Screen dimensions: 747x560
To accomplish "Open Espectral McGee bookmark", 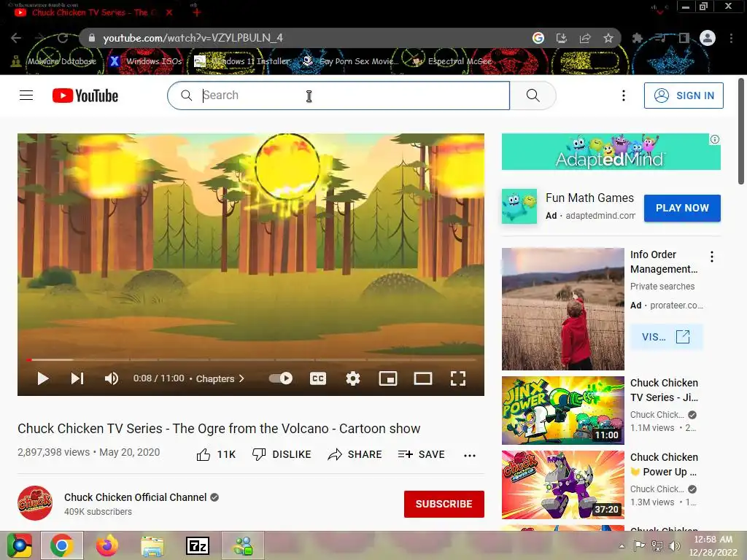I will tap(452, 61).
